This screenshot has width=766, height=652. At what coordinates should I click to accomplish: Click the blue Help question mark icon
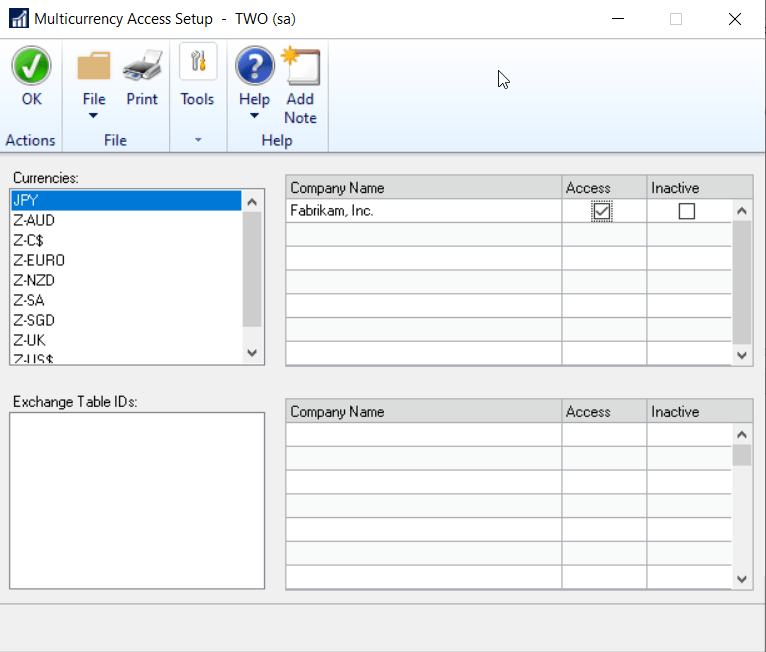click(254, 66)
